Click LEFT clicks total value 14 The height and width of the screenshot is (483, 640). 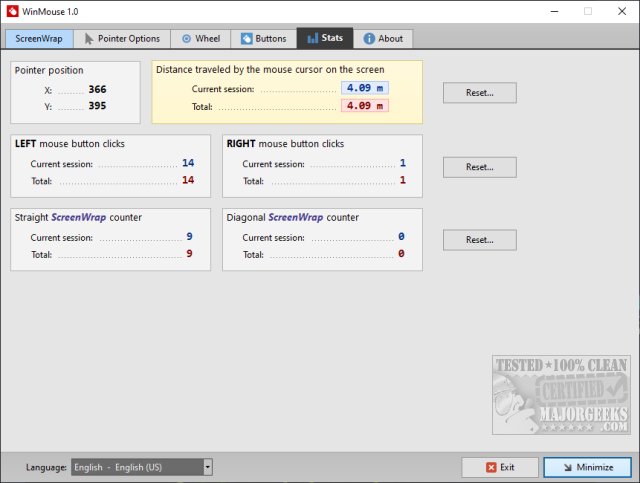[188, 180]
